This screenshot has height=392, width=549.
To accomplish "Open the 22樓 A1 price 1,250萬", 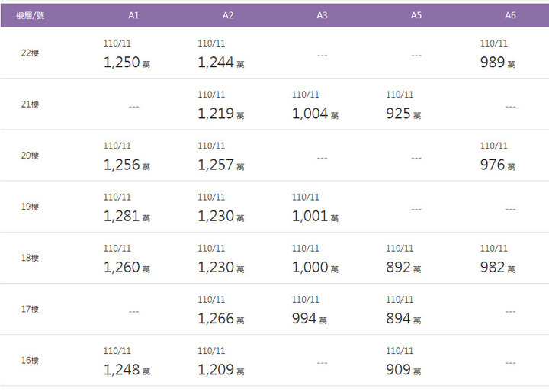I will [127, 63].
